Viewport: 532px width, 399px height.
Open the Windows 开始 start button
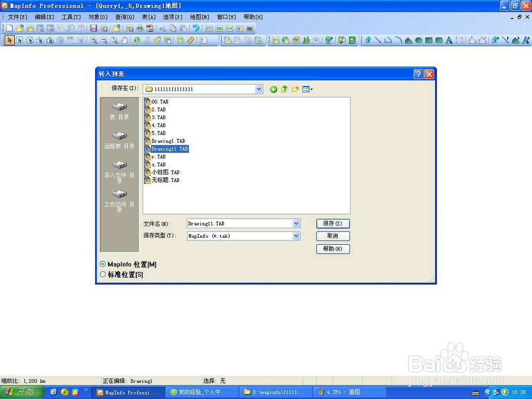(x=22, y=392)
